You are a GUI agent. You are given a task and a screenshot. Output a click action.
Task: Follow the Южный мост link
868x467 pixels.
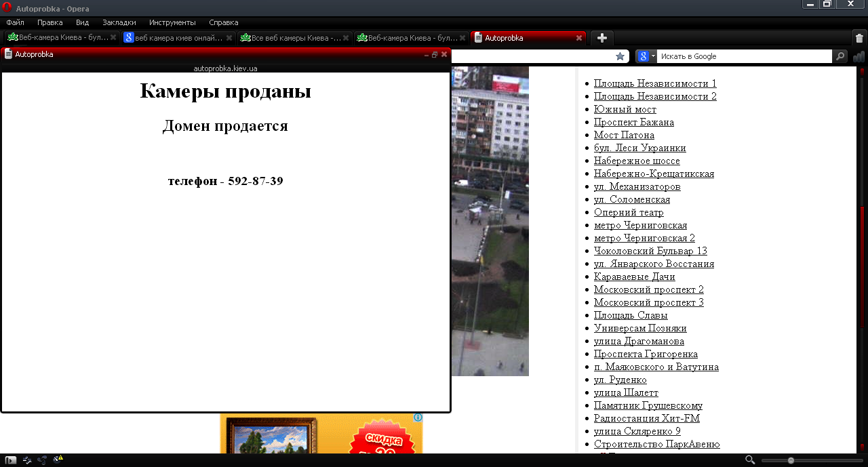click(625, 109)
